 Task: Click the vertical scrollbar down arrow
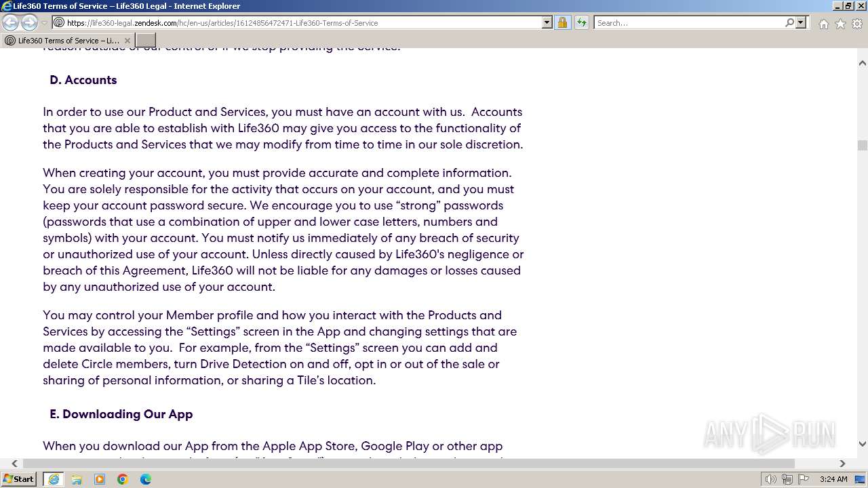pyautogui.click(x=863, y=444)
